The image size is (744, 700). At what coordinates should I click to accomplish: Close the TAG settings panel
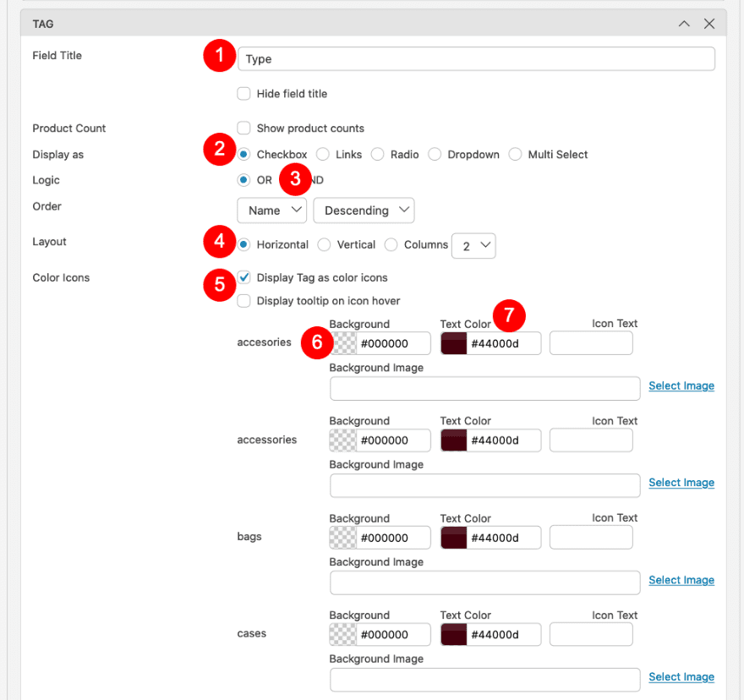point(709,24)
